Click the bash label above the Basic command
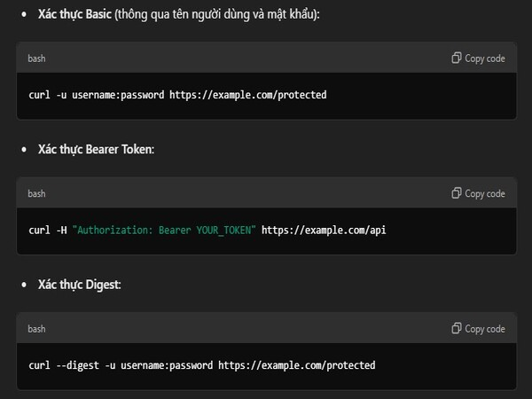Screen dimensions: 532x399 coord(36,59)
